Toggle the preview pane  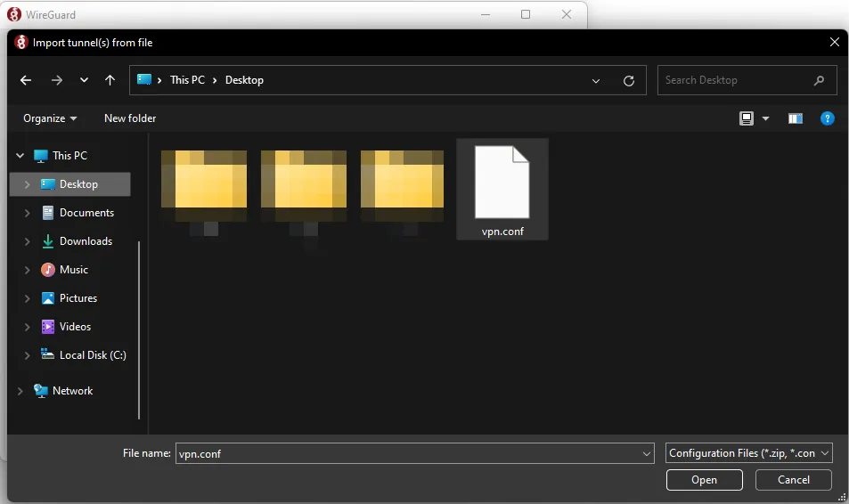[796, 118]
